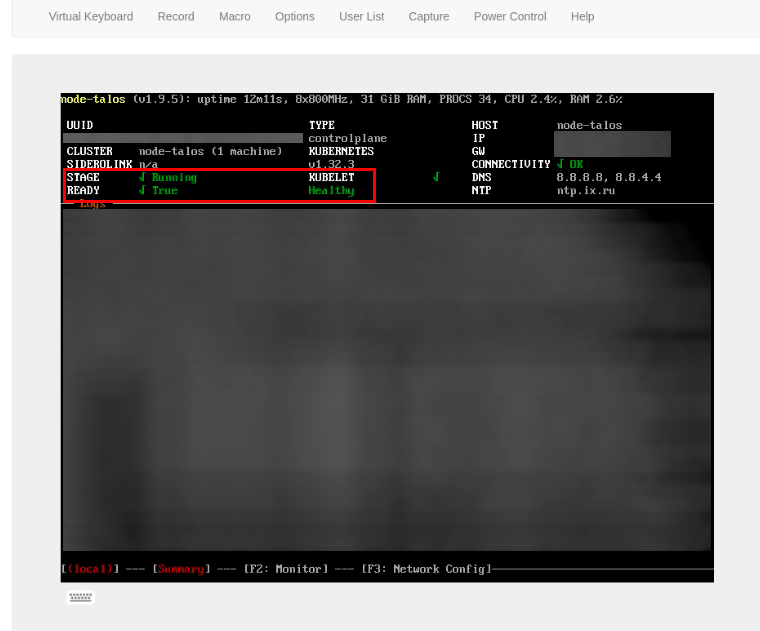This screenshot has height=631, width=760.
Task: Open the Options menu
Action: [x=295, y=17]
